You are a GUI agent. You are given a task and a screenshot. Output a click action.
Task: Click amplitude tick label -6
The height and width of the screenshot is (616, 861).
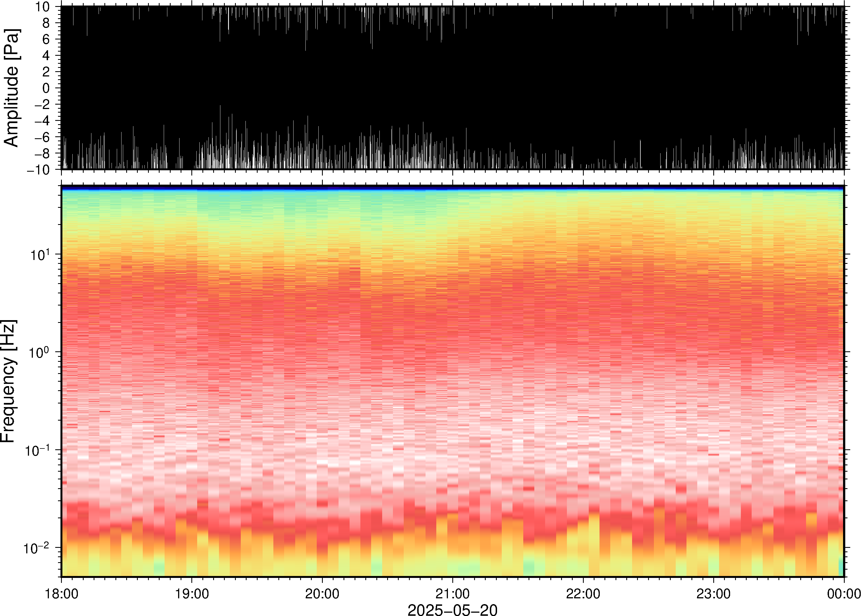point(42,137)
